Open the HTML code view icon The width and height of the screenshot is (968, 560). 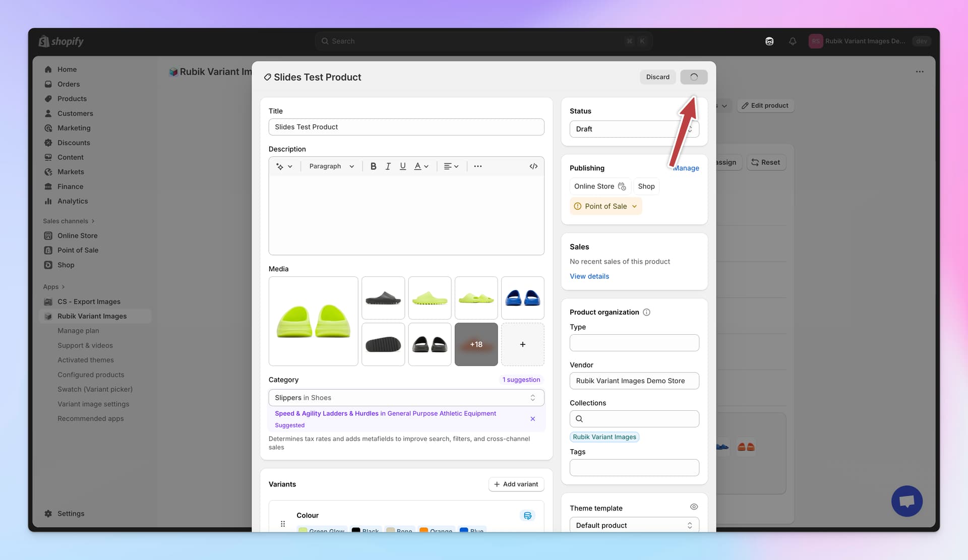(533, 166)
